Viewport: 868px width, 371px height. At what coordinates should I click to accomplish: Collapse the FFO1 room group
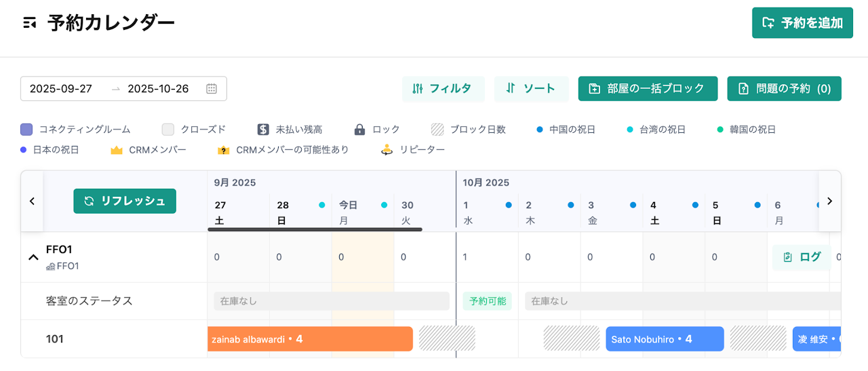(33, 257)
